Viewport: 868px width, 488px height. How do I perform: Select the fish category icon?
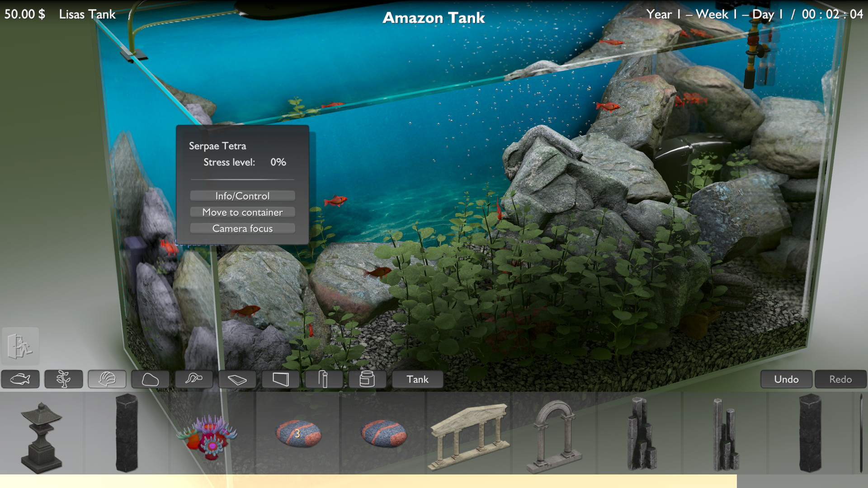point(20,379)
